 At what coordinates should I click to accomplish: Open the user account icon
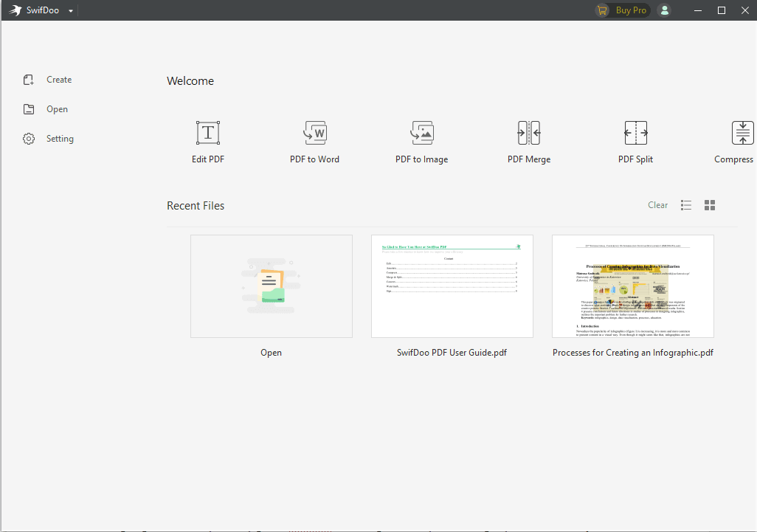pyautogui.click(x=663, y=10)
